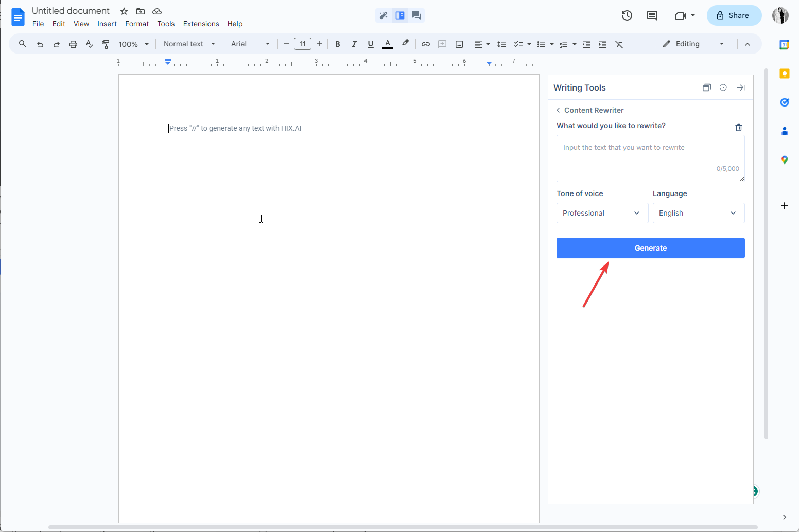This screenshot has width=799, height=532.
Task: Click the move to folder icon
Action: pyautogui.click(x=141, y=11)
